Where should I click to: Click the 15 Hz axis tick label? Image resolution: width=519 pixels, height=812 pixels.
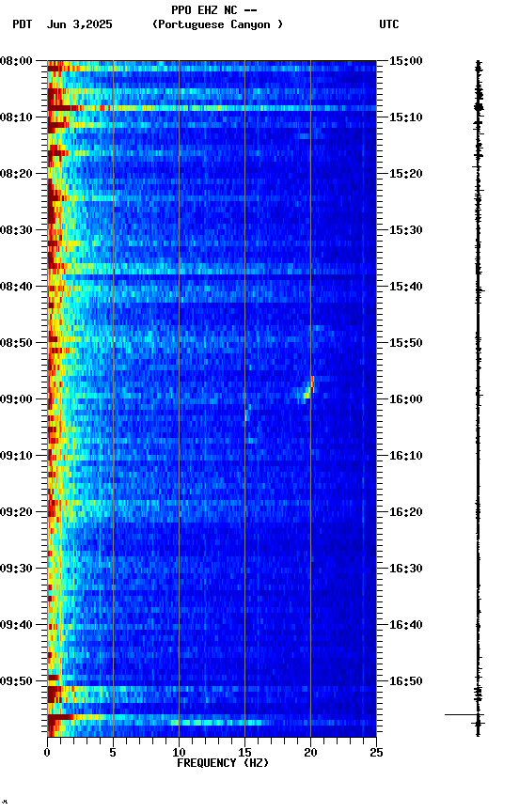coord(244,753)
